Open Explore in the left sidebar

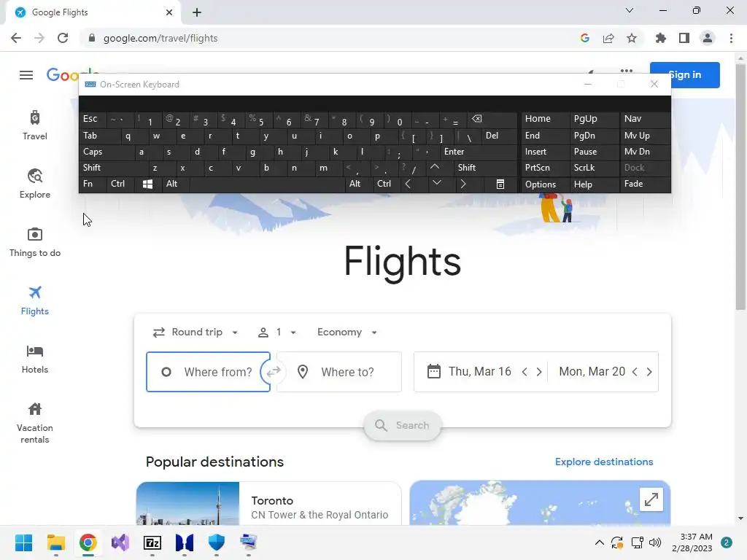35,184
